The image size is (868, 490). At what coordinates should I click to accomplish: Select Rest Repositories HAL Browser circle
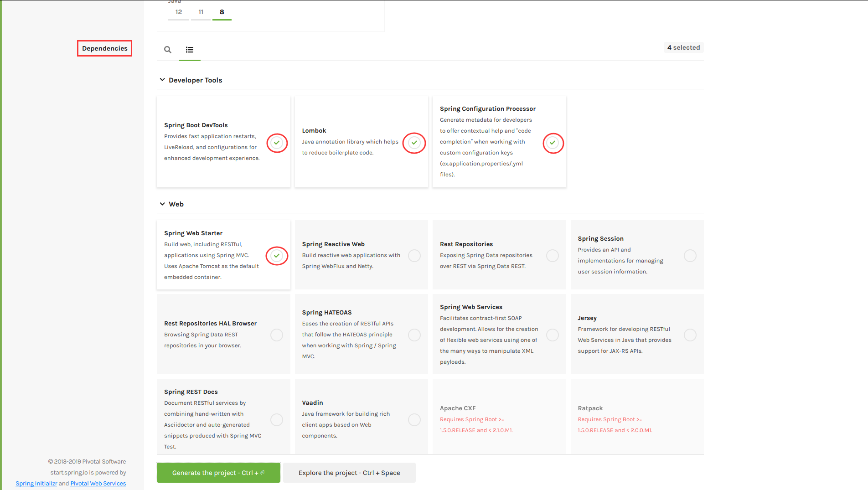(x=277, y=335)
